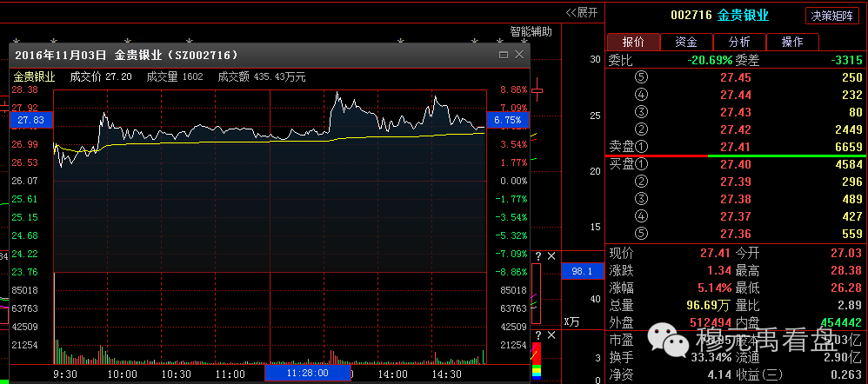Click 量比 value 2.89

pyautogui.click(x=851, y=305)
